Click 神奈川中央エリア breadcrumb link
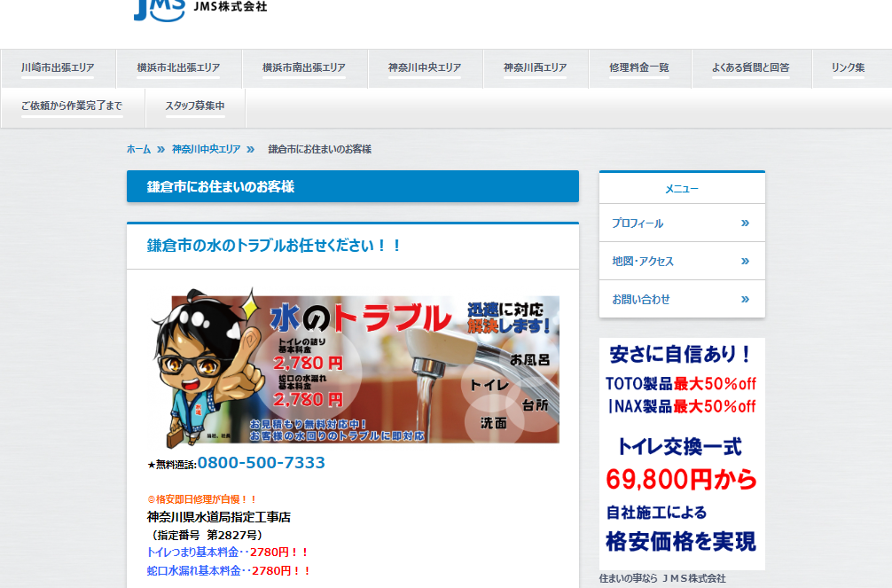 tap(206, 149)
